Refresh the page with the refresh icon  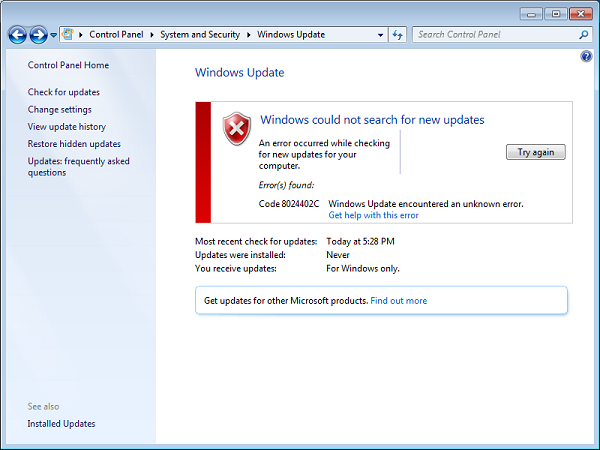coord(398,35)
